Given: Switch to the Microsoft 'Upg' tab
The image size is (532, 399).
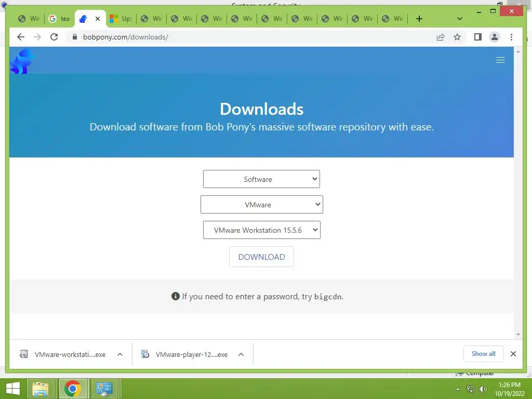Looking at the screenshot, I should (121, 19).
